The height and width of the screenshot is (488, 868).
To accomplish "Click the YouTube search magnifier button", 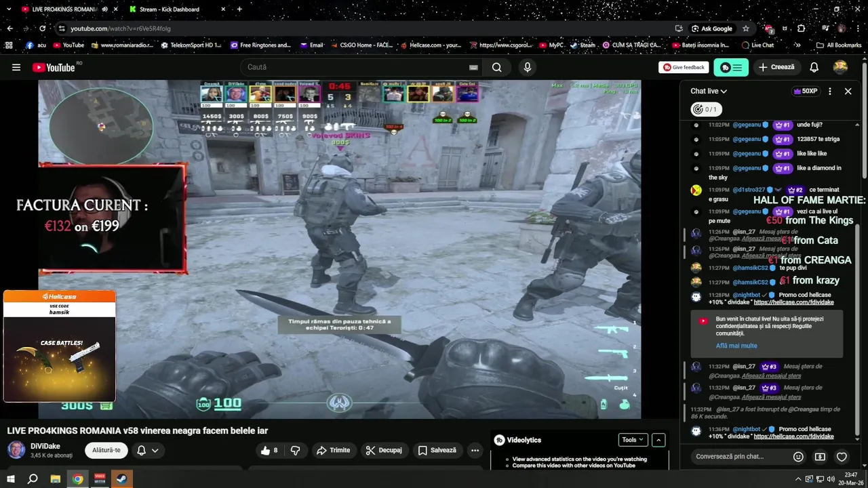I will [496, 67].
